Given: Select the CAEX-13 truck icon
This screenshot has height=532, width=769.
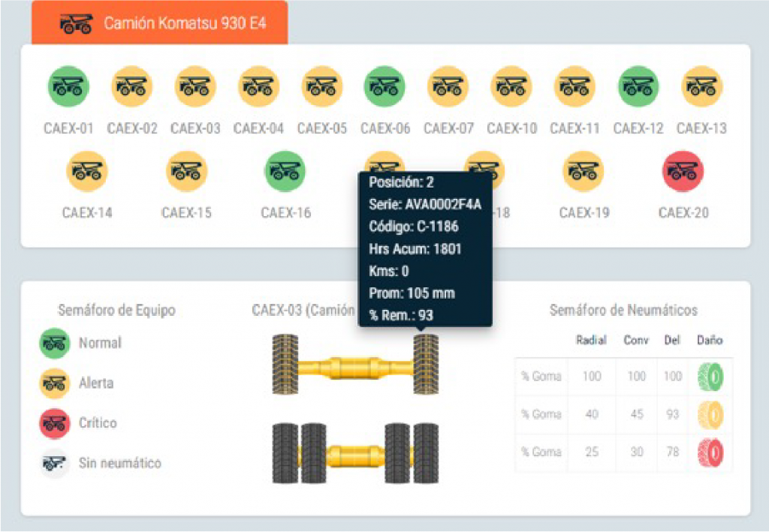Looking at the screenshot, I should pyautogui.click(x=701, y=87).
